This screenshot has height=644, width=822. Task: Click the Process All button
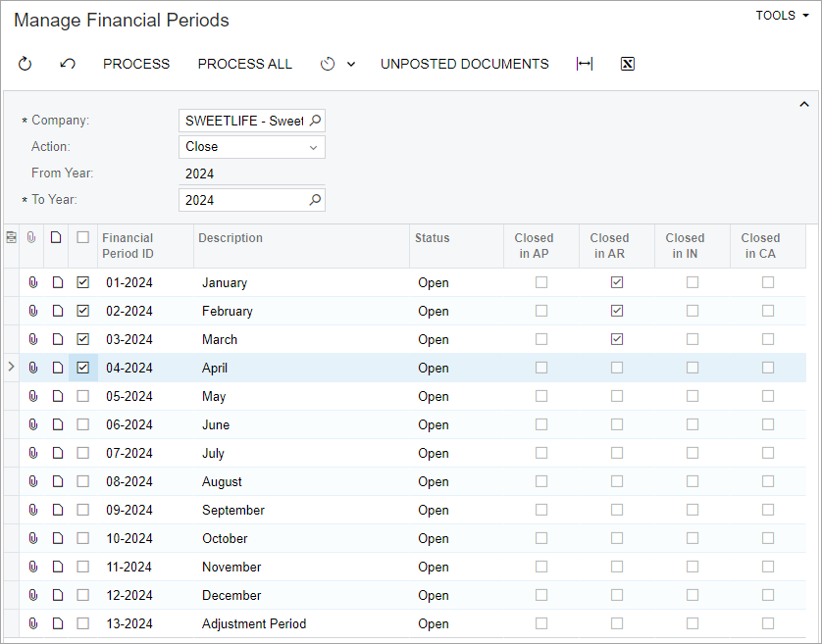244,64
